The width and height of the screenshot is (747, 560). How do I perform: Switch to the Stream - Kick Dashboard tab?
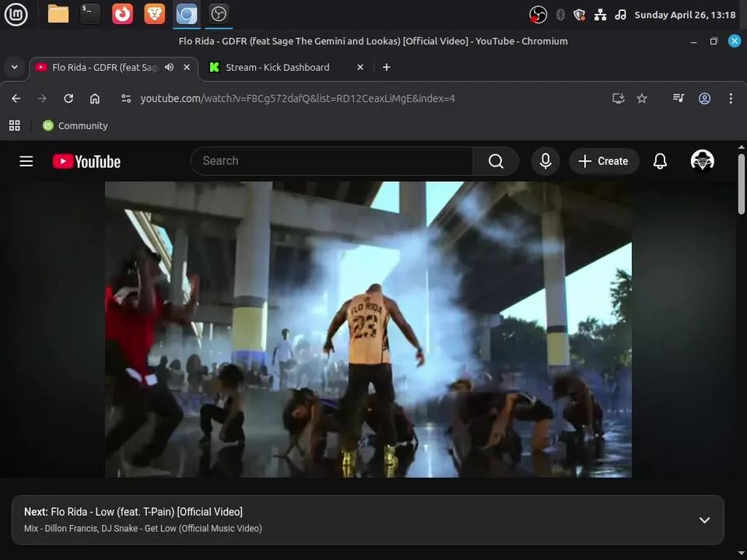pos(277,68)
